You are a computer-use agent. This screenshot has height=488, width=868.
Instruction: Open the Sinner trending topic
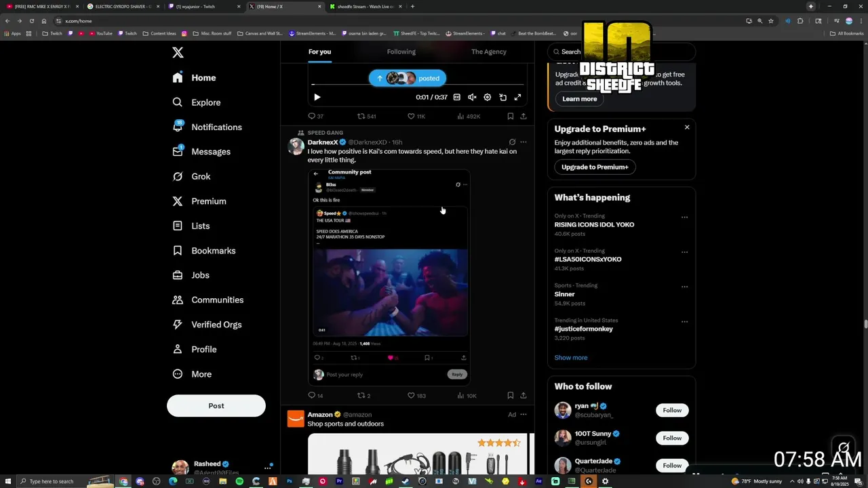(564, 294)
